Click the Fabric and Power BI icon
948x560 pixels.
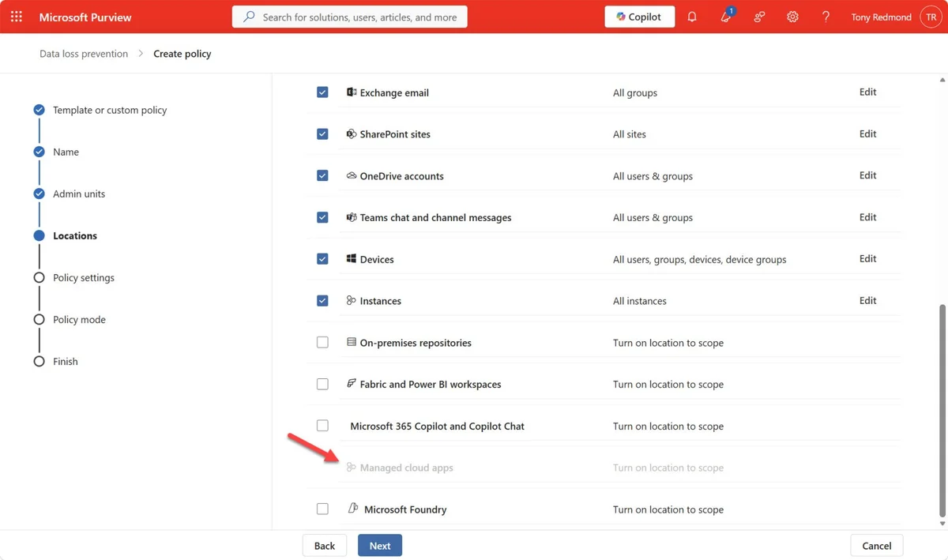click(352, 384)
